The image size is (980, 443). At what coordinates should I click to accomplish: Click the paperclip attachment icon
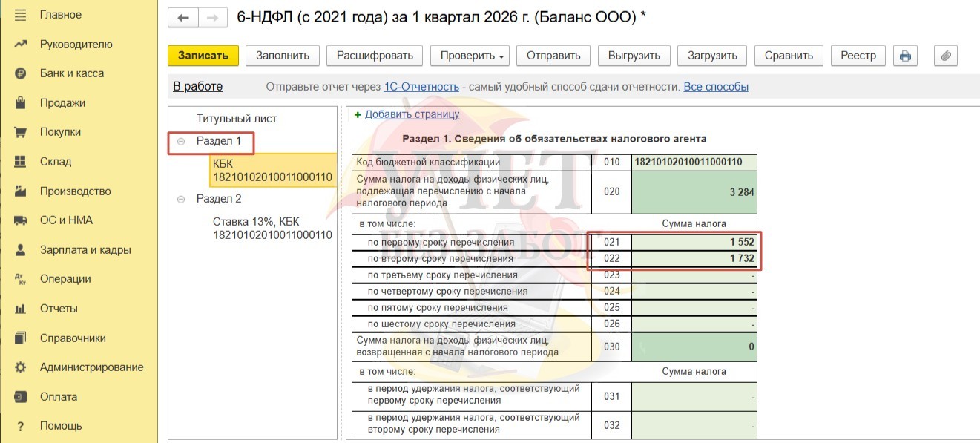[946, 56]
